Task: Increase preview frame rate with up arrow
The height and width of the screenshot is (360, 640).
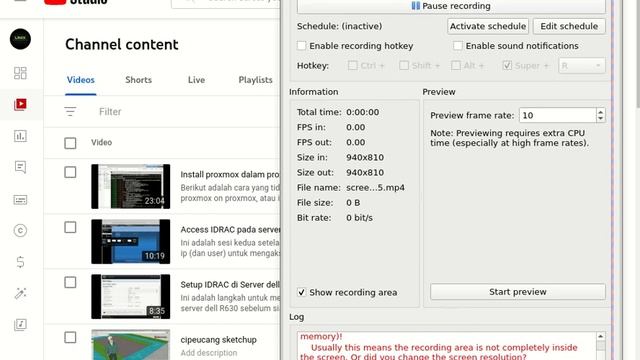Action: coord(600,112)
